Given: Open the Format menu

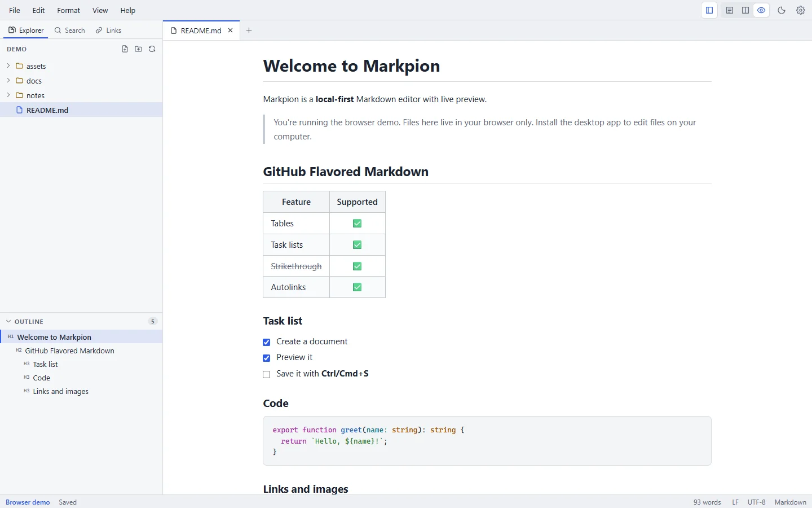Looking at the screenshot, I should point(69,10).
